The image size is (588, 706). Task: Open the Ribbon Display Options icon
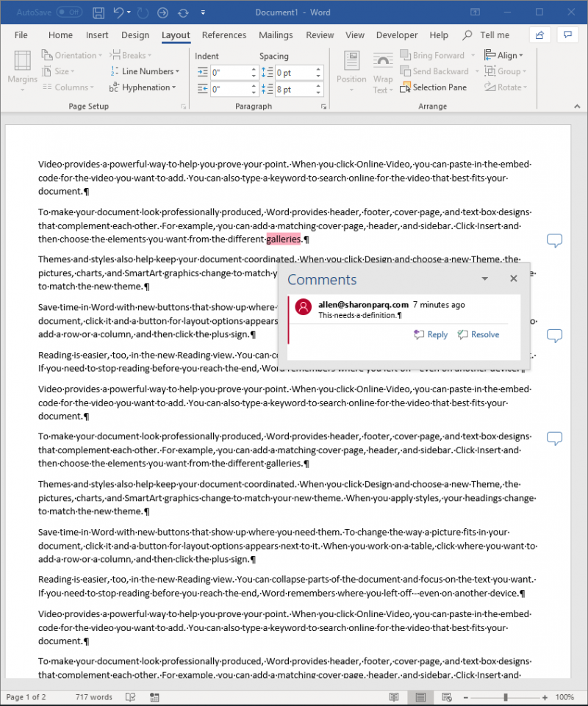(475, 12)
